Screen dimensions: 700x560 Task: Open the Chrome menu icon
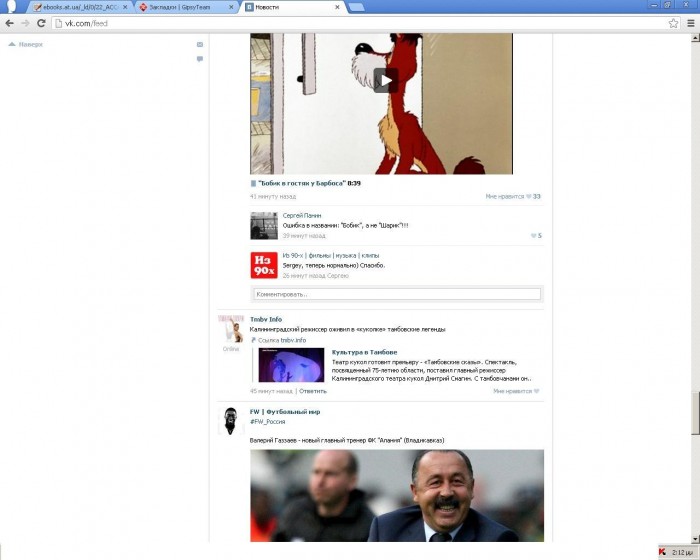(691, 23)
